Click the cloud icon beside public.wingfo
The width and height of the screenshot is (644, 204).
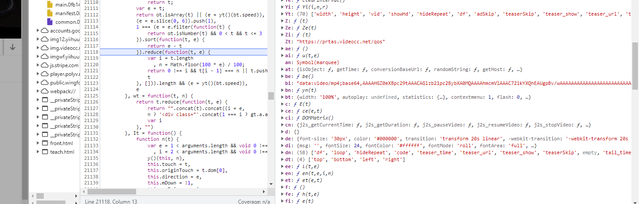click(x=44, y=83)
